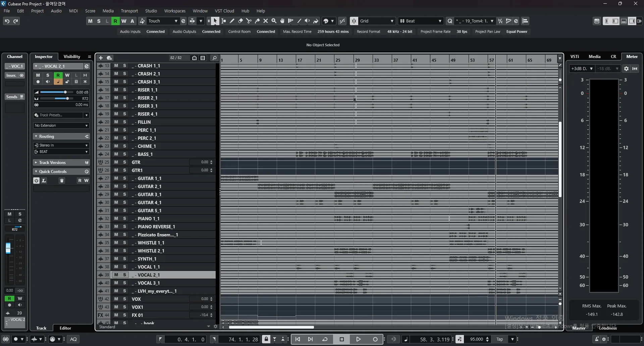Screen dimensions: 644x346
Task: Select the Zoom magnifier tool
Action: tap(274, 21)
